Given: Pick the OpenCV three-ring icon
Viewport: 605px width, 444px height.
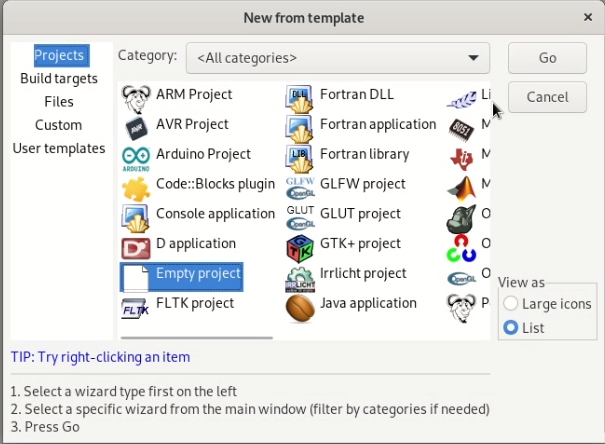Looking at the screenshot, I should tap(461, 248).
